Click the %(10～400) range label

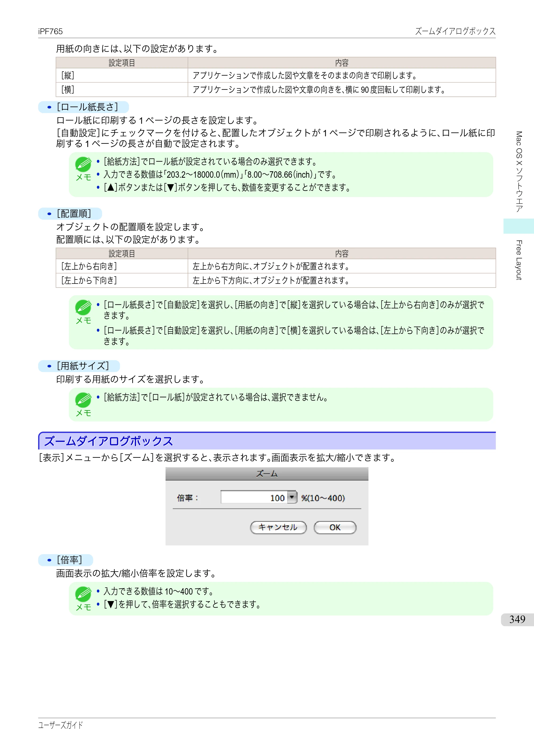tap(323, 498)
